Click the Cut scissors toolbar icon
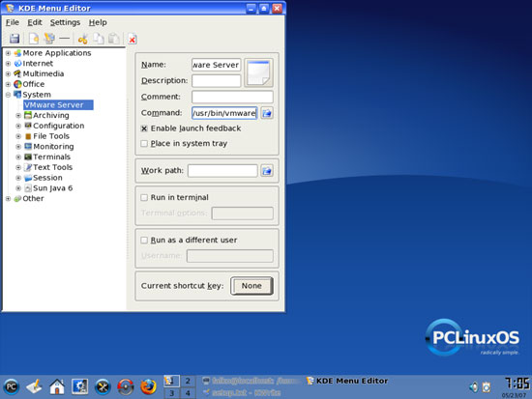Image resolution: width=532 pixels, height=399 pixels. click(82, 39)
